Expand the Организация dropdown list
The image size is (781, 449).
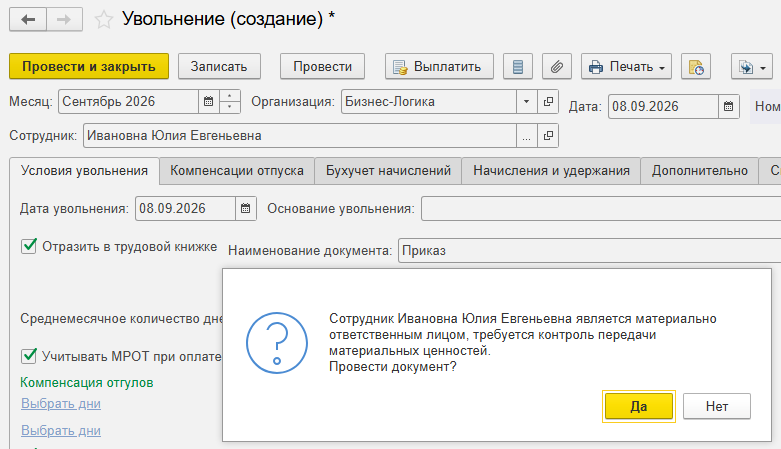526,102
